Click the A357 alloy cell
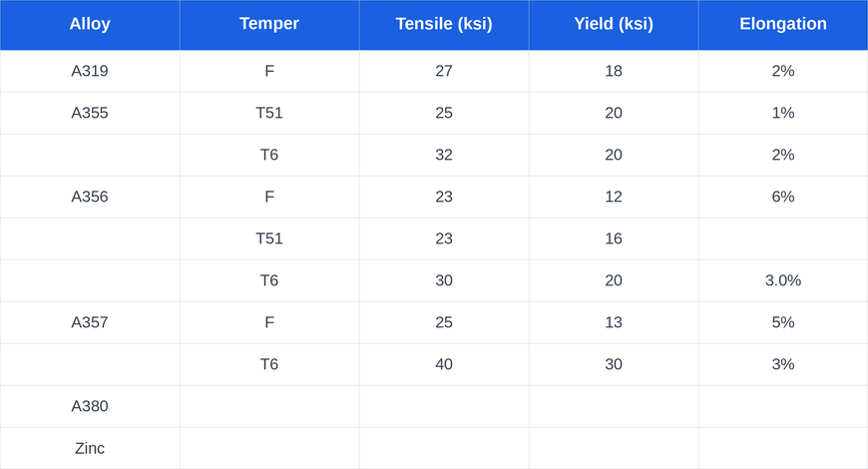The image size is (868, 469). click(x=90, y=322)
